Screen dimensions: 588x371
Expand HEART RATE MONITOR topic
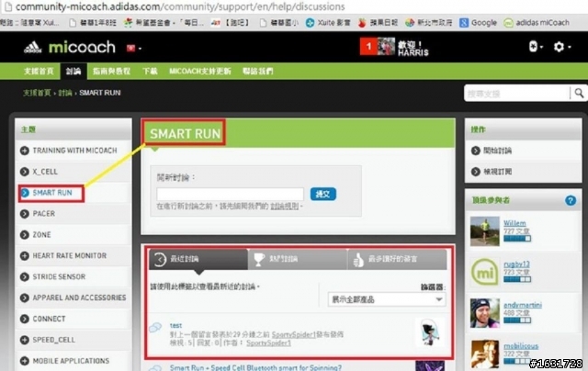tap(25, 255)
